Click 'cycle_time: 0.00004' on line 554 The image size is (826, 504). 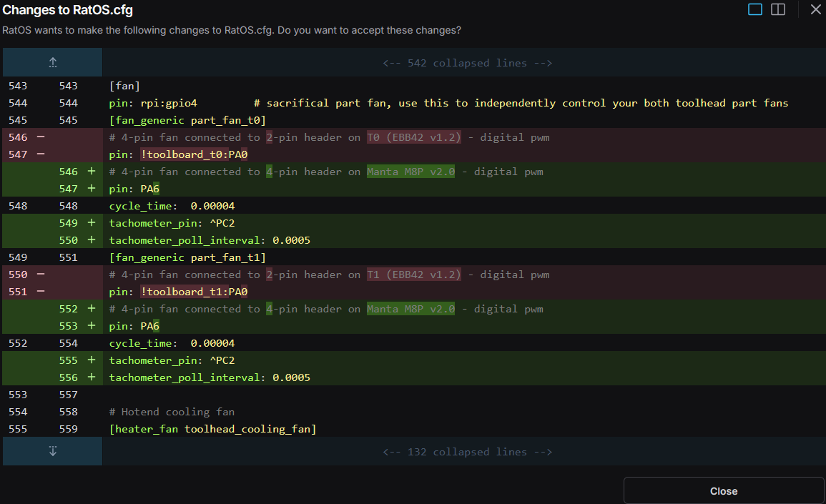click(172, 343)
